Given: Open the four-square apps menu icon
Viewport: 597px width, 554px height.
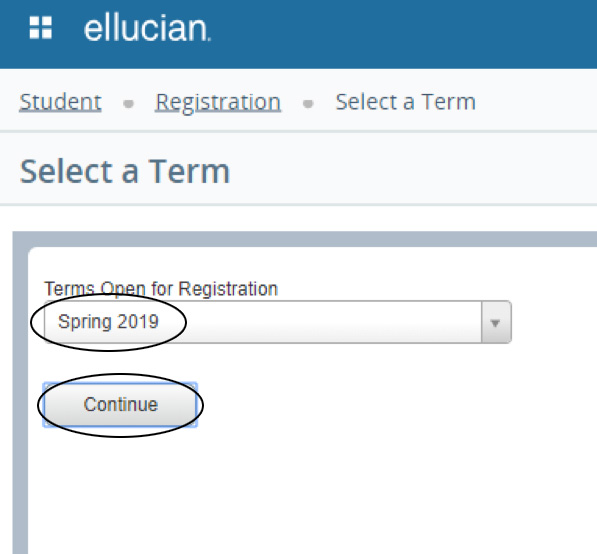Looking at the screenshot, I should tap(41, 28).
